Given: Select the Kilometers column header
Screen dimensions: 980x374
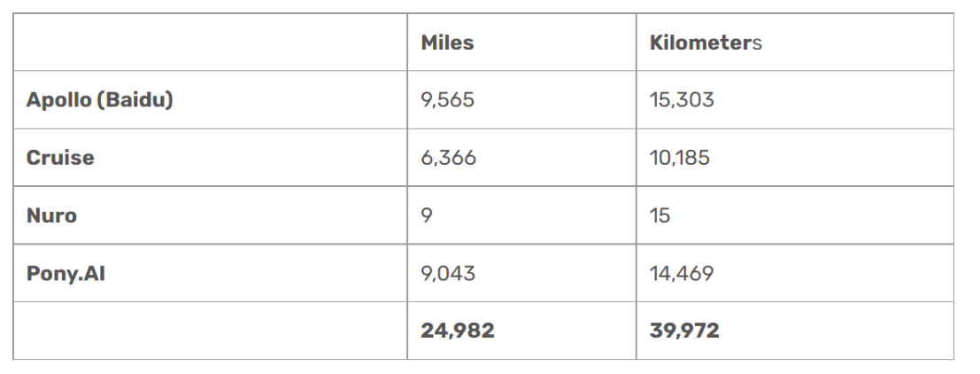Looking at the screenshot, I should pos(705,43).
